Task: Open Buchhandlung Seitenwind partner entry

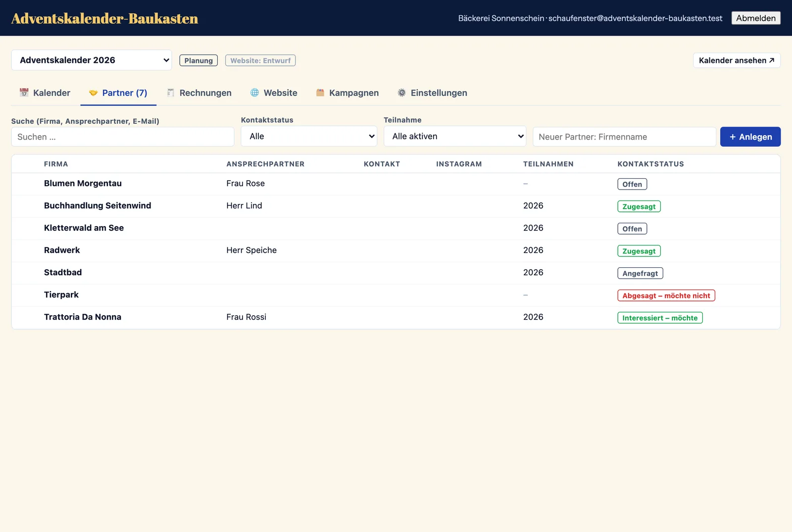Action: pyautogui.click(x=396, y=206)
